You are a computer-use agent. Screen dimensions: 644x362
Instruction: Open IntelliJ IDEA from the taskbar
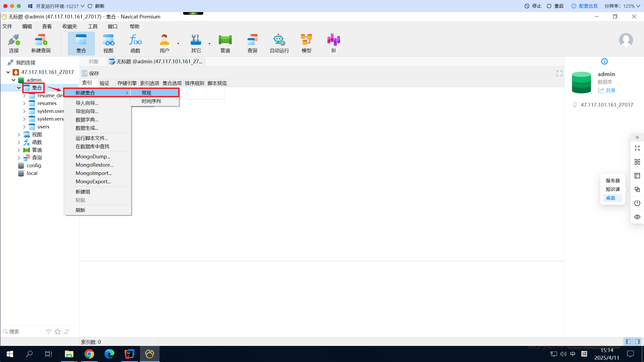click(x=129, y=354)
